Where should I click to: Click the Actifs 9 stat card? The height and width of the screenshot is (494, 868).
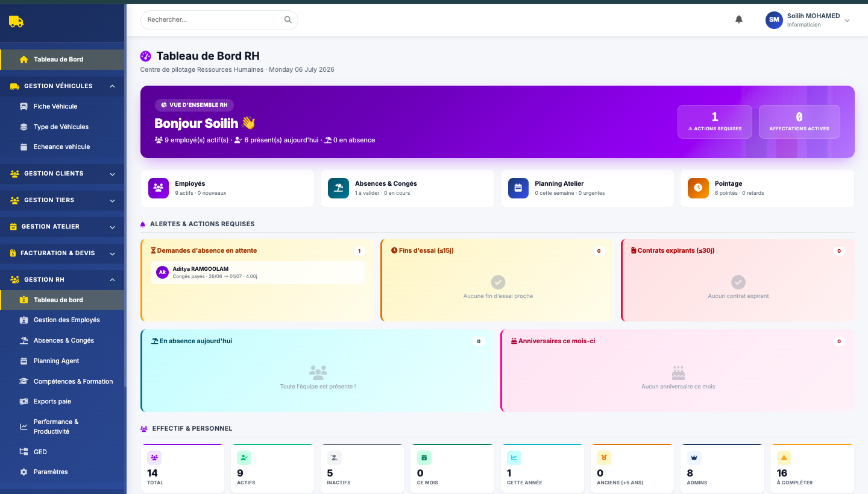[272, 469]
